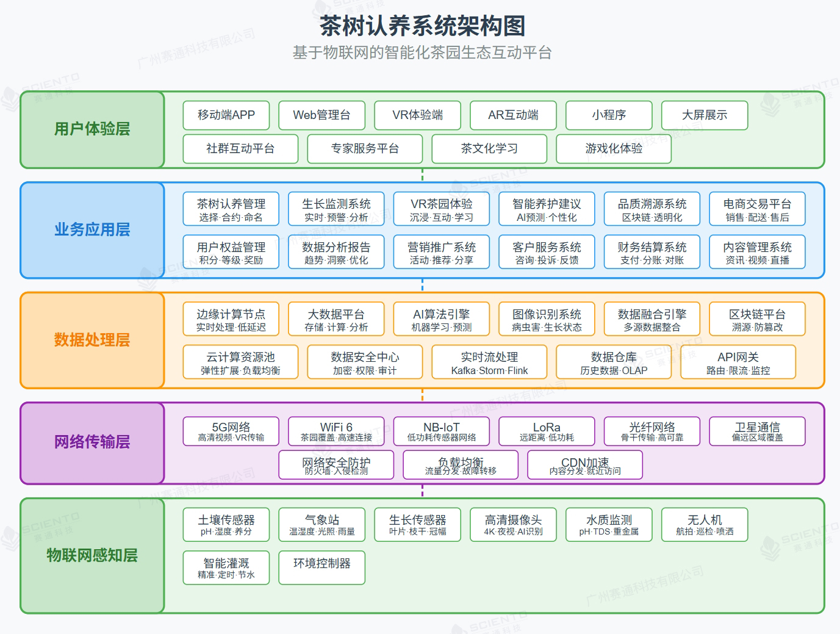
Task: Click the 区块链平台 box
Action: click(757, 319)
